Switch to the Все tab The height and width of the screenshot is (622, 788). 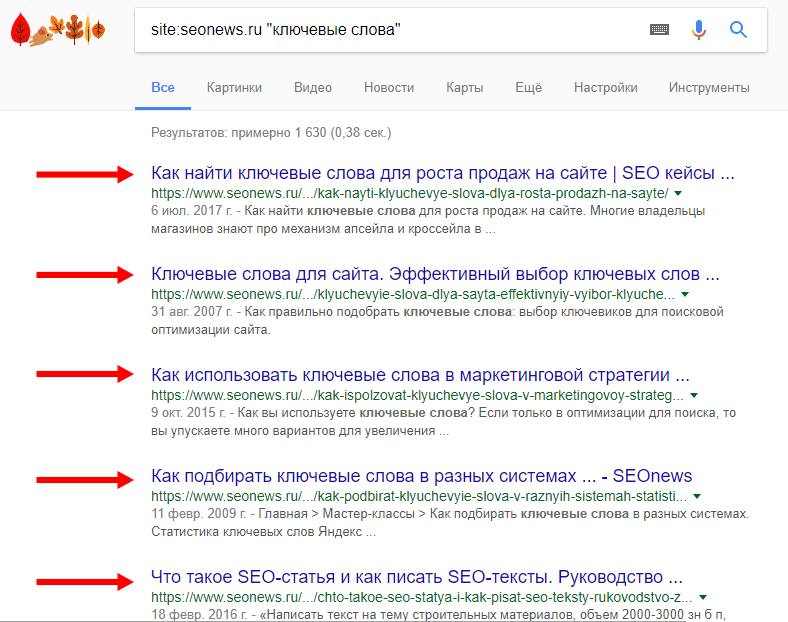point(163,87)
